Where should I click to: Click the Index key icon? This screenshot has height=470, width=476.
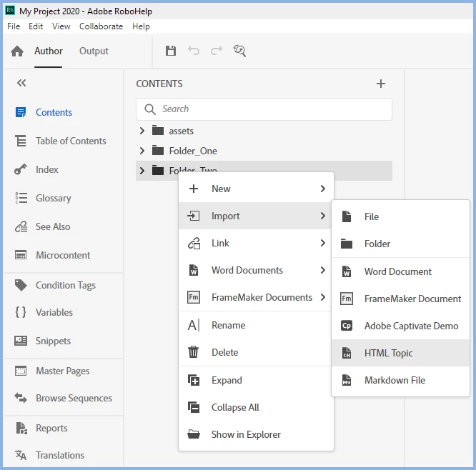click(21, 169)
